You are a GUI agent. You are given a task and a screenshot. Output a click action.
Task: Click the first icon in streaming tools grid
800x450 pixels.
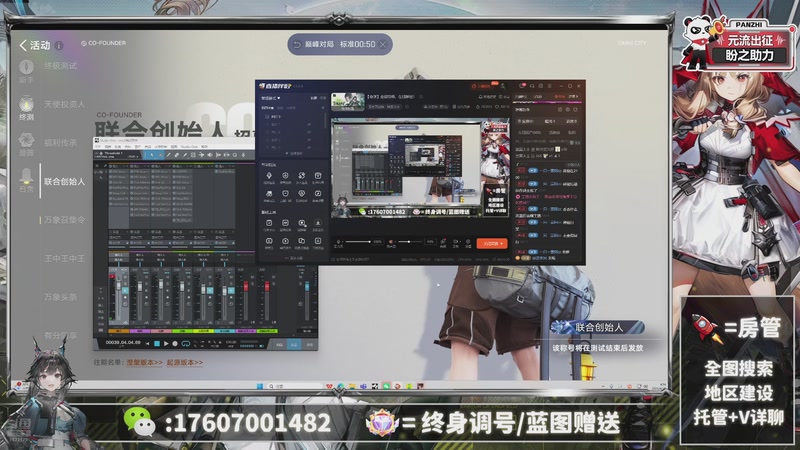coord(269,174)
